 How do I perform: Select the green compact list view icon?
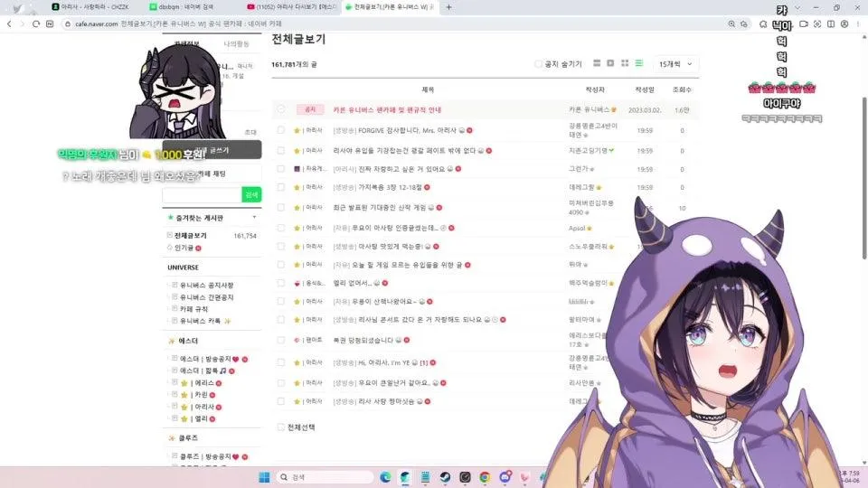(639, 63)
